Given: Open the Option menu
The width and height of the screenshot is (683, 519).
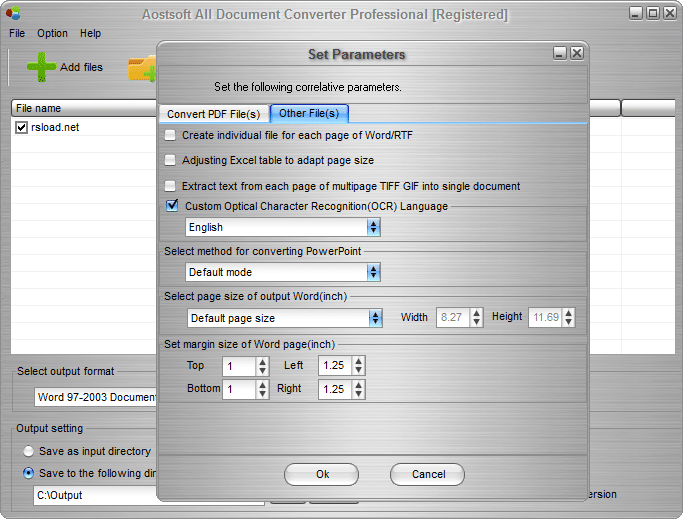Looking at the screenshot, I should 52,33.
